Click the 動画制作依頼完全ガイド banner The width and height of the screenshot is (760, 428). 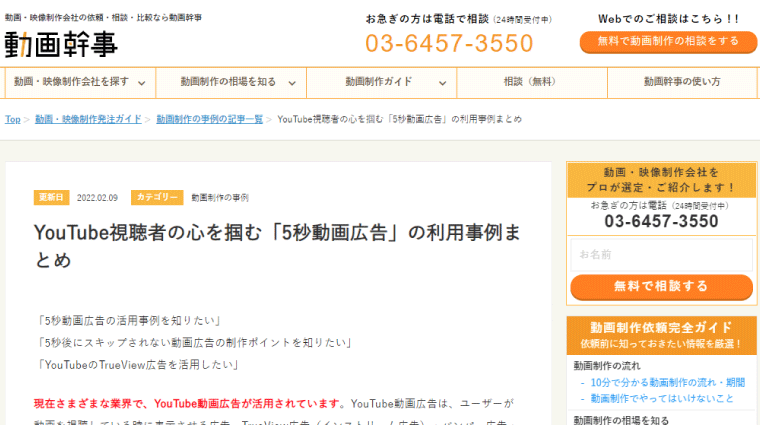click(x=661, y=335)
